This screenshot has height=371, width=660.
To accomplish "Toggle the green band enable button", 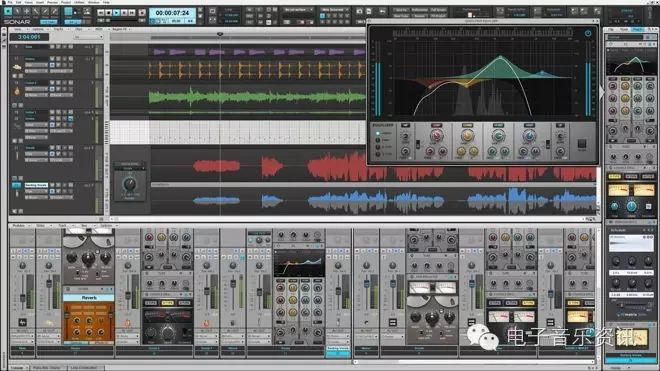I will (x=498, y=125).
